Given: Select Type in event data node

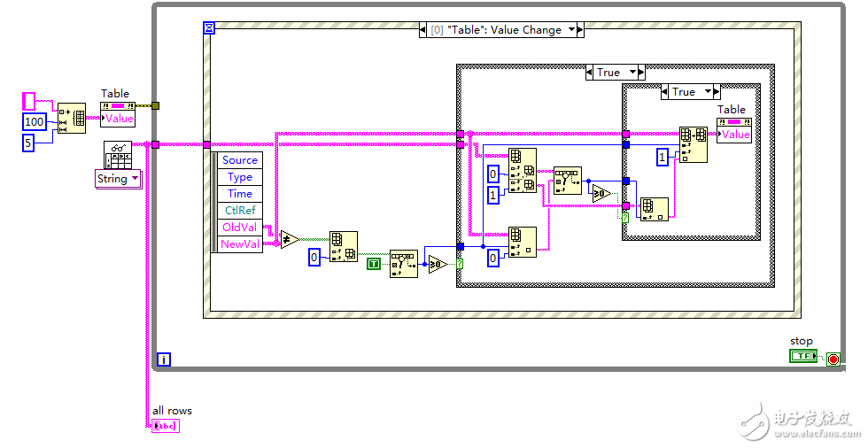Looking at the screenshot, I should pos(240,177).
